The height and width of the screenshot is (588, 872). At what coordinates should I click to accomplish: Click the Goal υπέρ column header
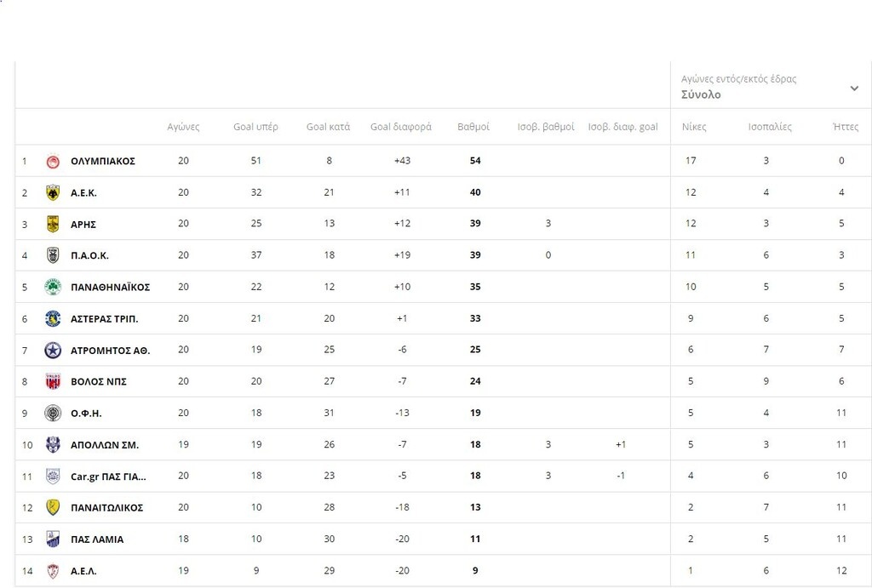coord(255,127)
